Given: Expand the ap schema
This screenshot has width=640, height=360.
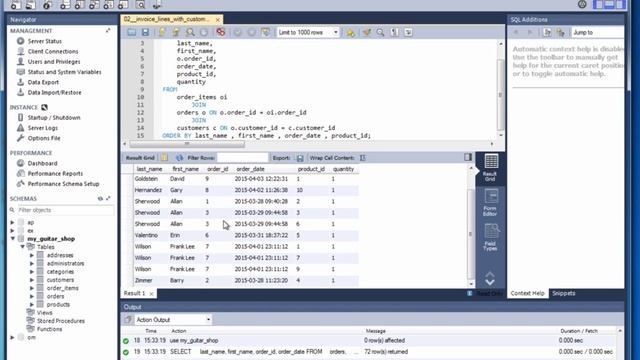Looking at the screenshot, I should (12, 222).
